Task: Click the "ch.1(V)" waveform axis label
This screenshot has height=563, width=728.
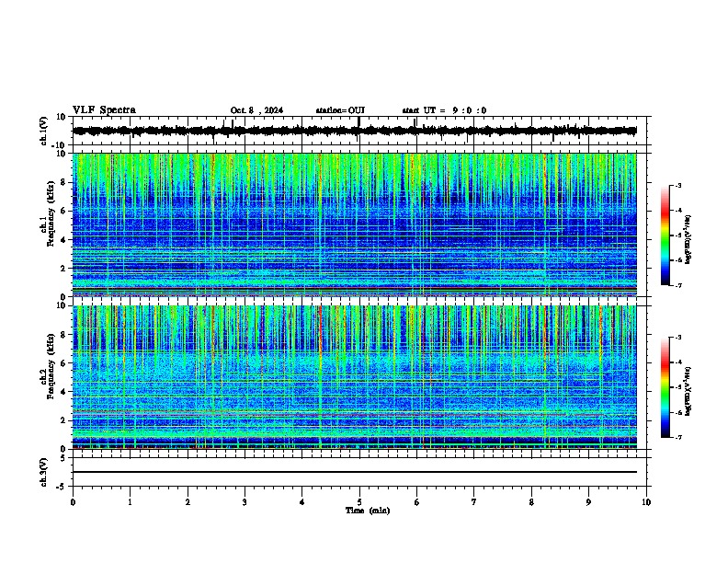Action: 44,131
